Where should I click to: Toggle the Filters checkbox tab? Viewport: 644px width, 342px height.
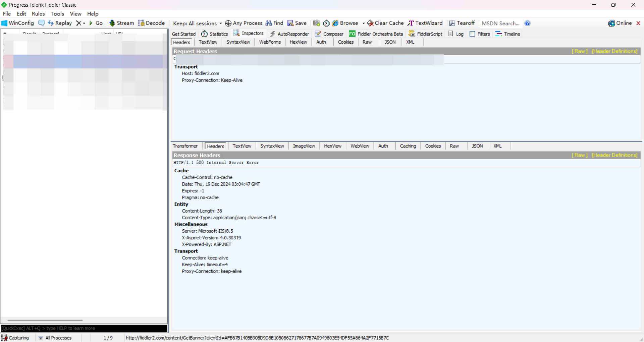(480, 34)
